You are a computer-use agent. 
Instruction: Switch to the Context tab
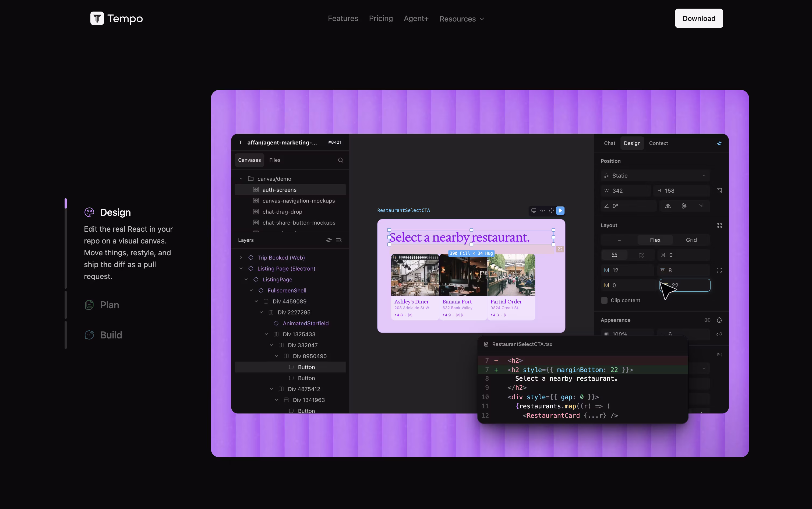point(658,143)
